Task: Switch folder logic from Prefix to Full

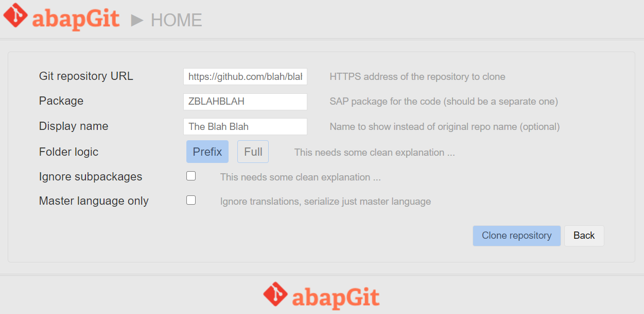Action: tap(253, 152)
